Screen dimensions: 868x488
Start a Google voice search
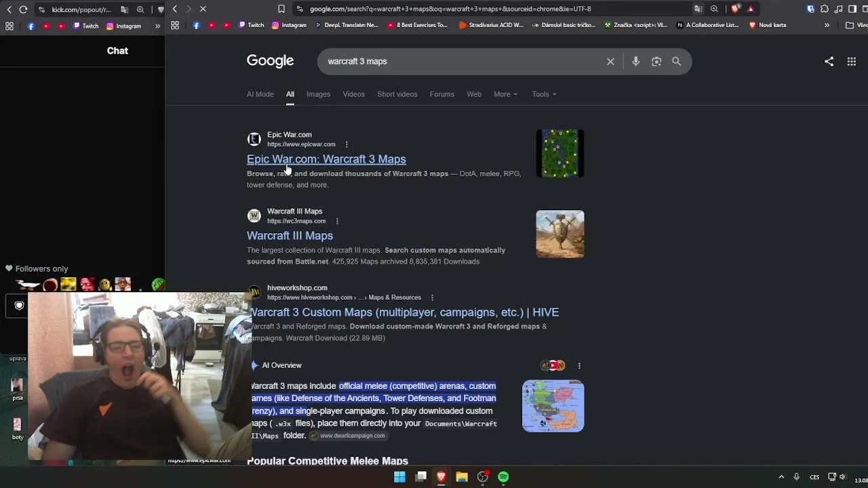[x=635, y=62]
